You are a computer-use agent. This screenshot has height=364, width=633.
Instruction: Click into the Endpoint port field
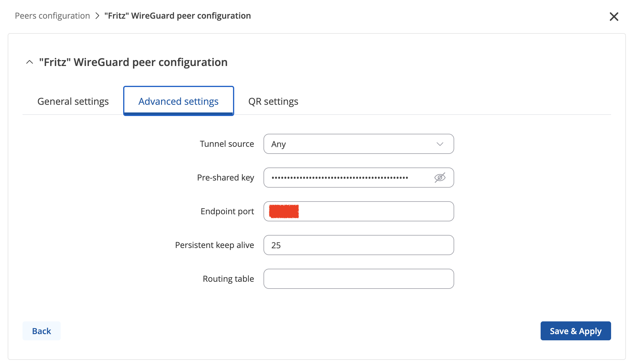click(x=359, y=211)
